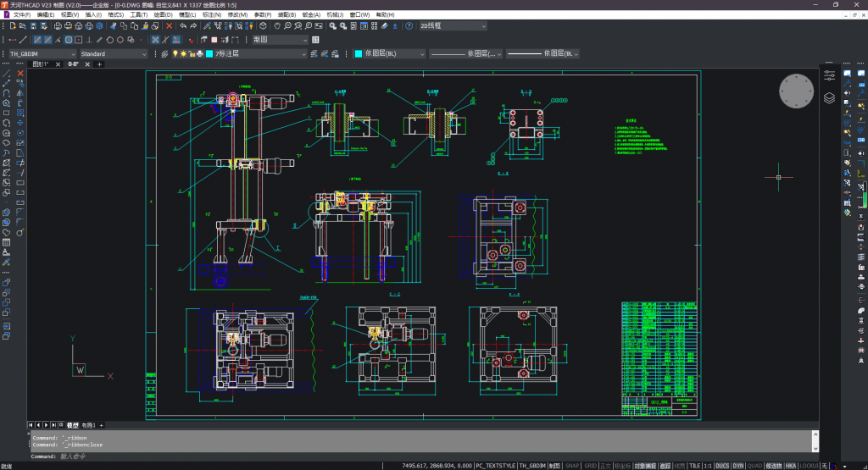Toggle SNAP mode in status bar
Image resolution: width=868 pixels, height=470 pixels.
(572, 465)
